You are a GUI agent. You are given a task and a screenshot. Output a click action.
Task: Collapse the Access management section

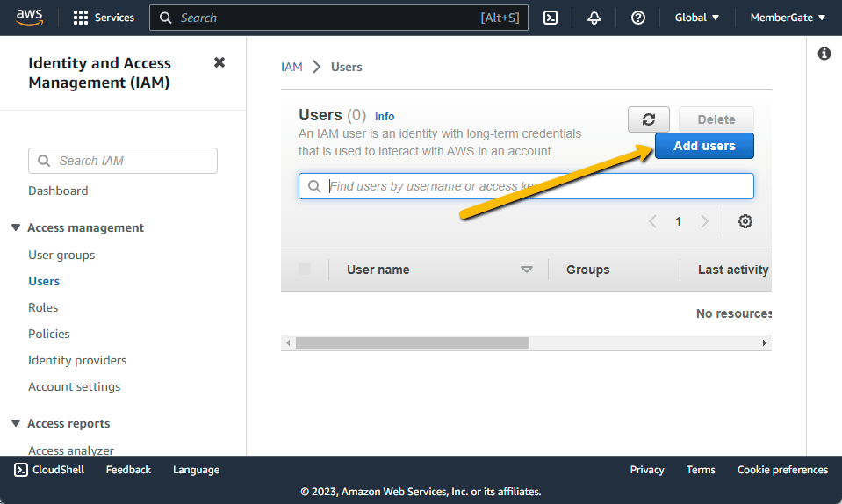point(16,227)
